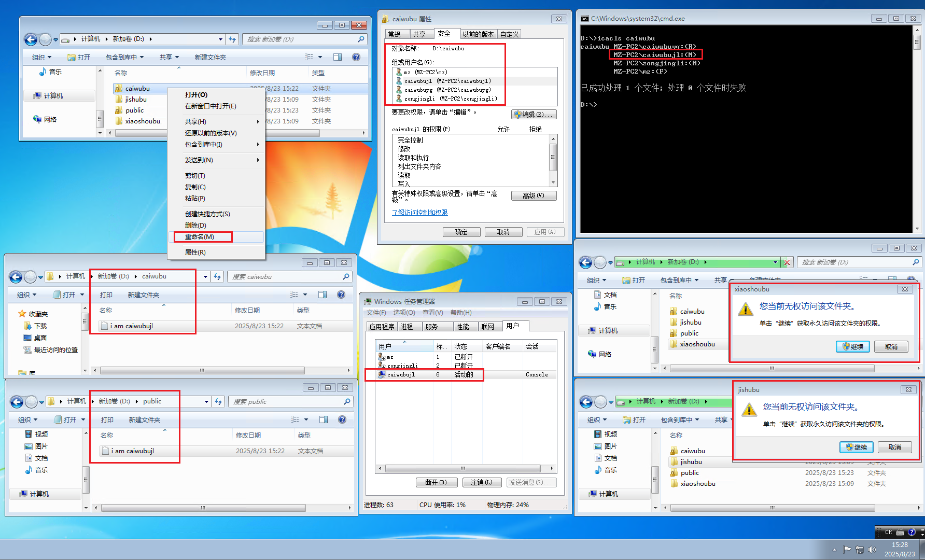This screenshot has height=560, width=925.
Task: Sort by 名称 column in the caiwubu folder window
Action: pos(106,310)
